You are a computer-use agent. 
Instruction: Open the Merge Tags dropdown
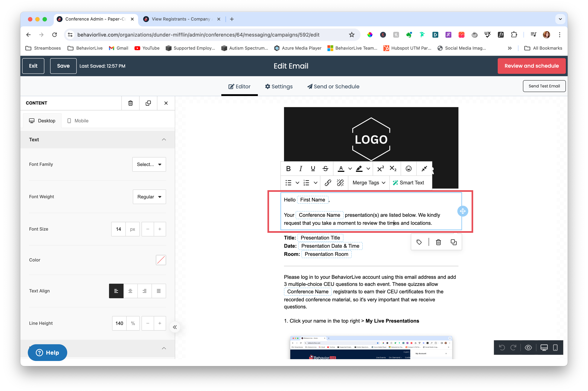(x=369, y=183)
